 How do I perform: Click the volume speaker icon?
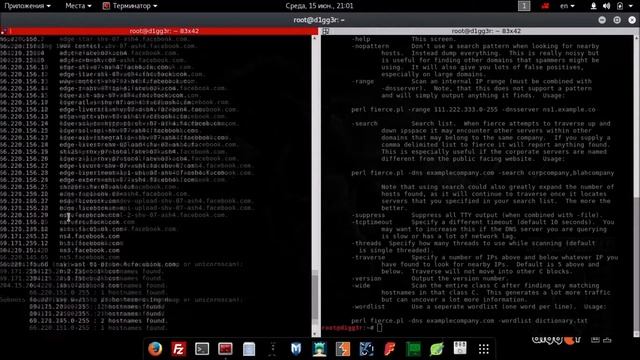607,6
